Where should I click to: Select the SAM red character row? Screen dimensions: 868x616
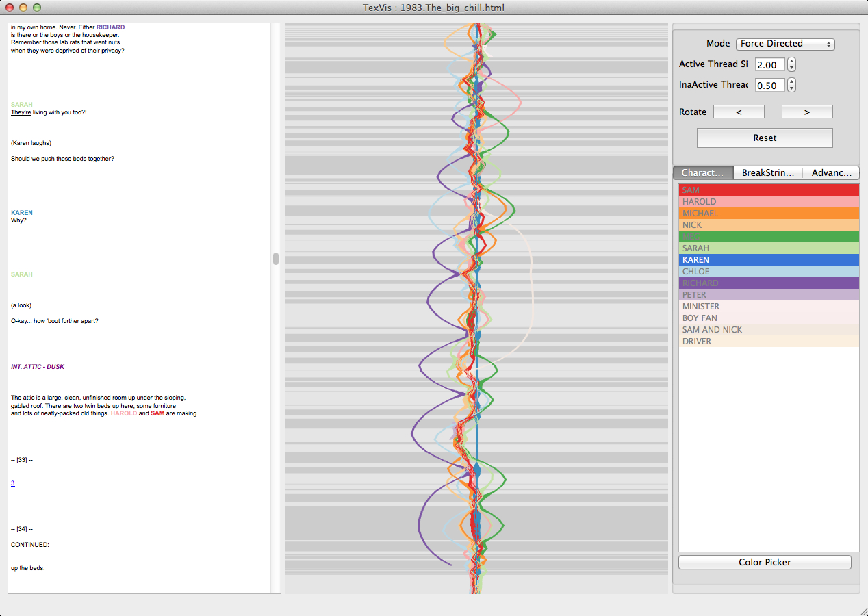pos(769,190)
